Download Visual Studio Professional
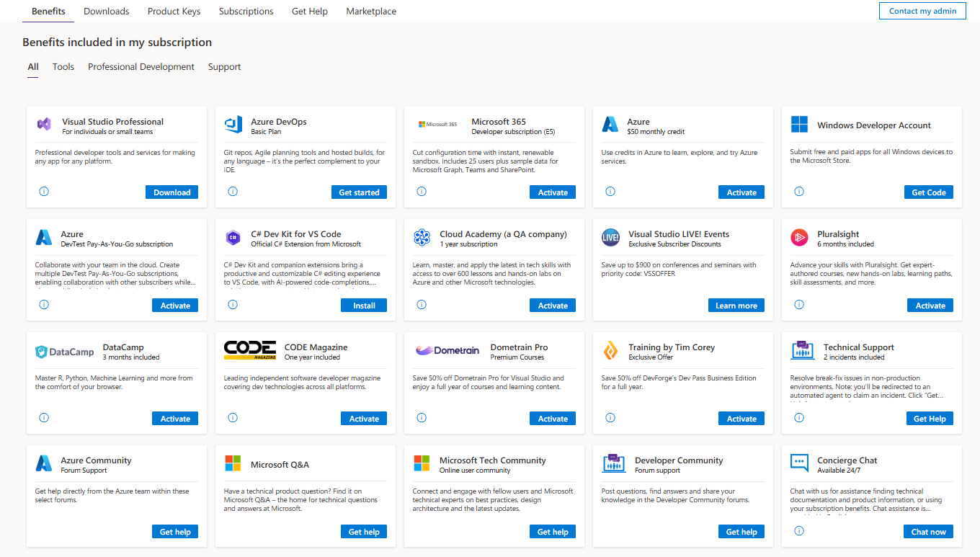 point(171,192)
